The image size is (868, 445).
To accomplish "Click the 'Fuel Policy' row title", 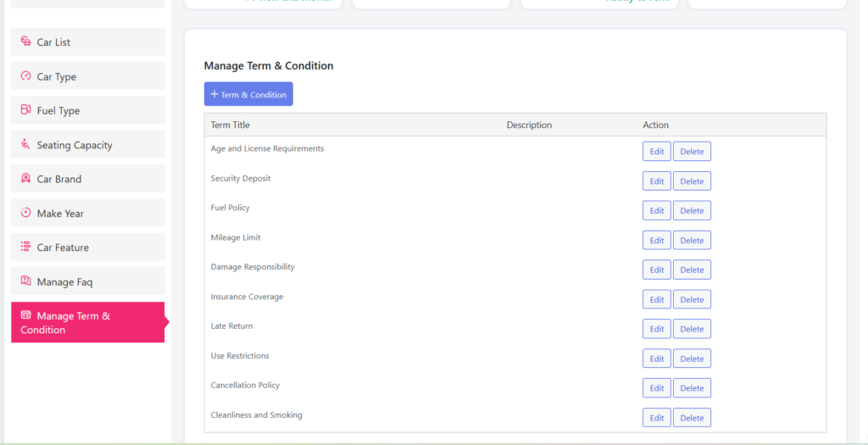I will (231, 208).
